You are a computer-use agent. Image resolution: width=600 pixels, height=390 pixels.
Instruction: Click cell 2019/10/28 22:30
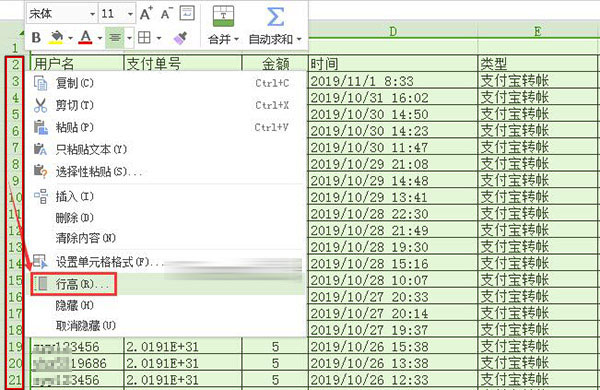click(393, 214)
